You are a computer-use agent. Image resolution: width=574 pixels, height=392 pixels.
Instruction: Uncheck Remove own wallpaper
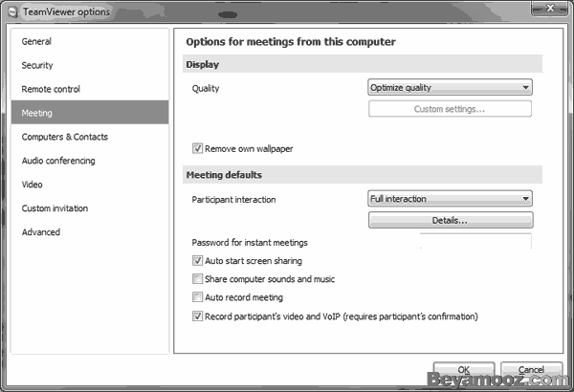click(198, 149)
